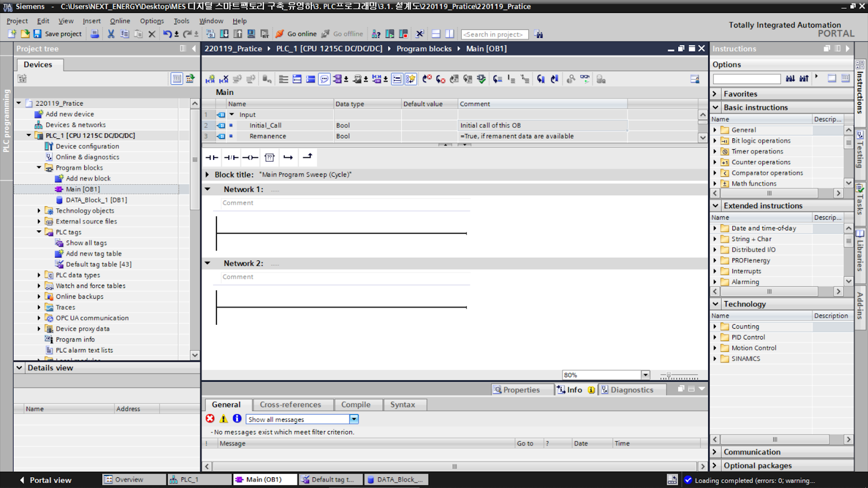868x488 pixels.
Task: Collapse Network 1
Action: [x=207, y=189]
